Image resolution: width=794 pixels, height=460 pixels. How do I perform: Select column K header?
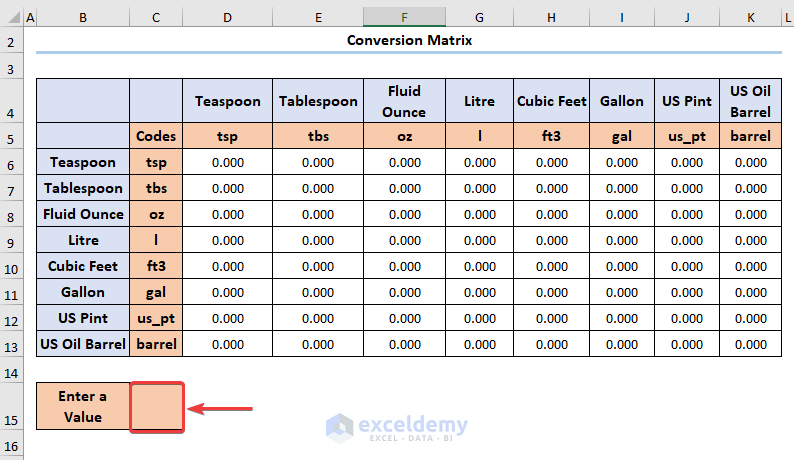point(750,18)
